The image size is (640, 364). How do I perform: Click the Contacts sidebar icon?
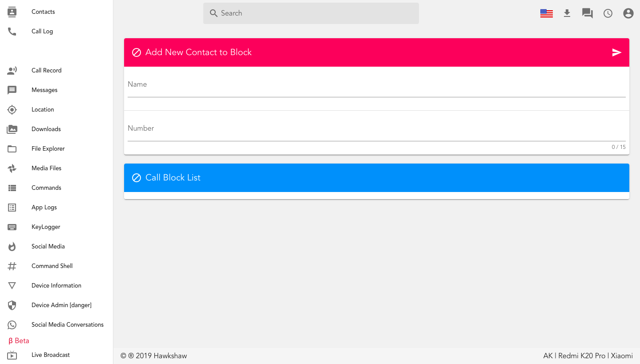pyautogui.click(x=12, y=12)
